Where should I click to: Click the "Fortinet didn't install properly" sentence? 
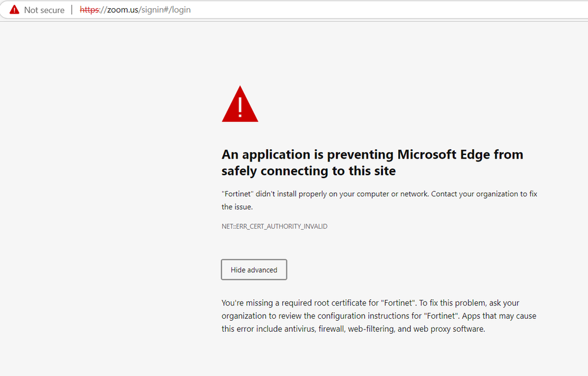[379, 194]
